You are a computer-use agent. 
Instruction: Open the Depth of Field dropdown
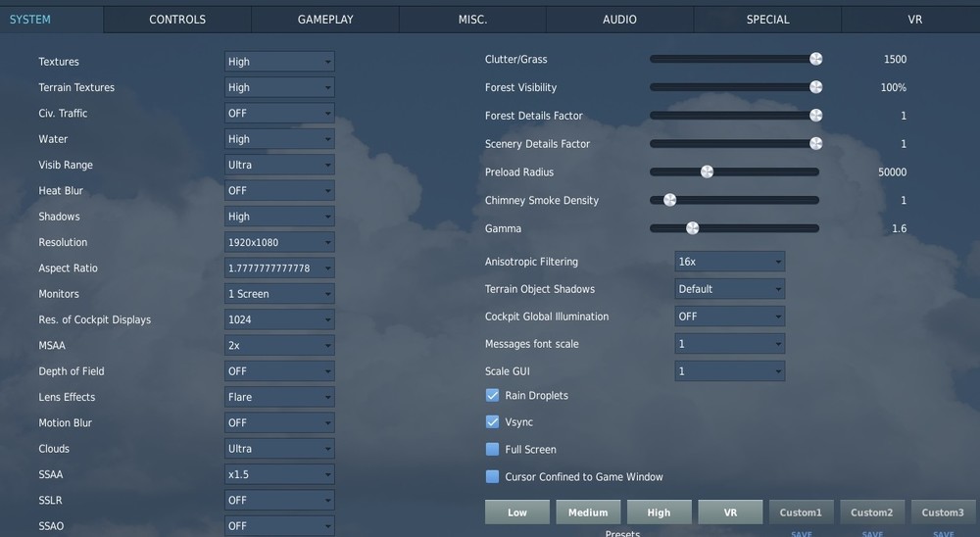click(279, 371)
